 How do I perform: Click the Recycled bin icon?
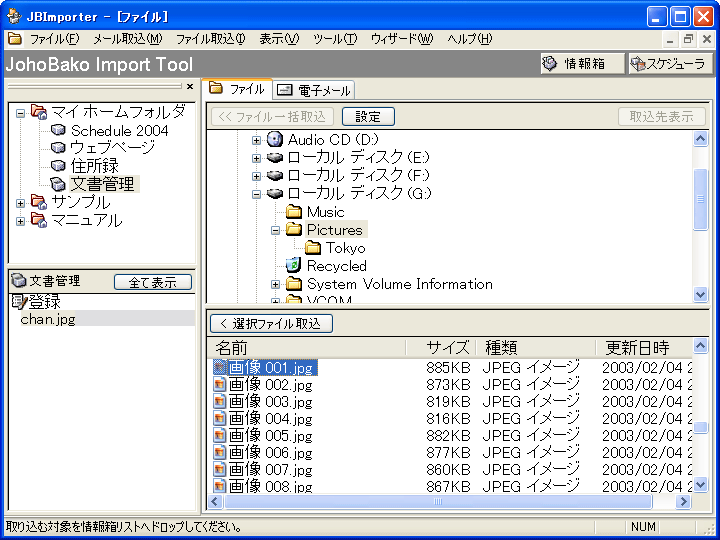pos(293,265)
